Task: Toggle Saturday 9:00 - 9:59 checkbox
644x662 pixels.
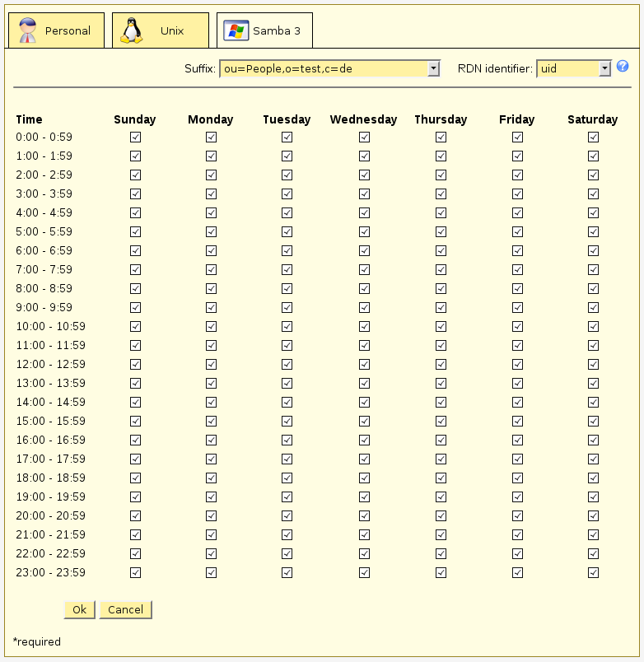Action: 593,308
